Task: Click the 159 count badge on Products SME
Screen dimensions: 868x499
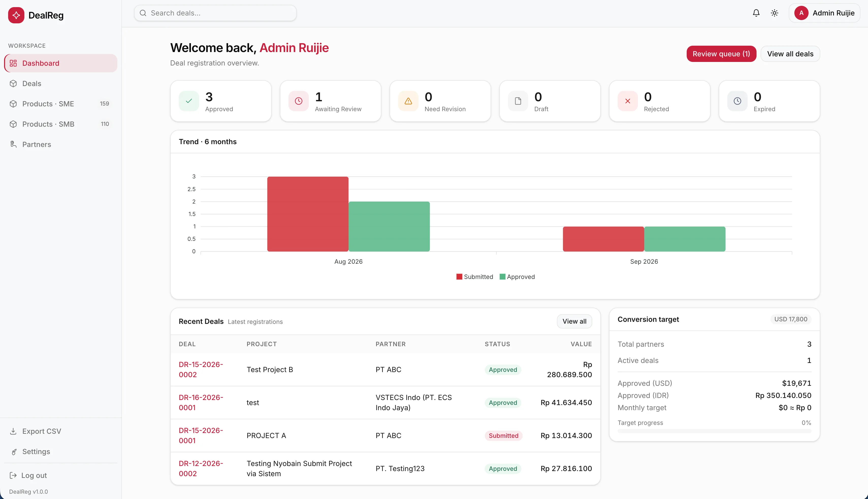Action: click(105, 104)
